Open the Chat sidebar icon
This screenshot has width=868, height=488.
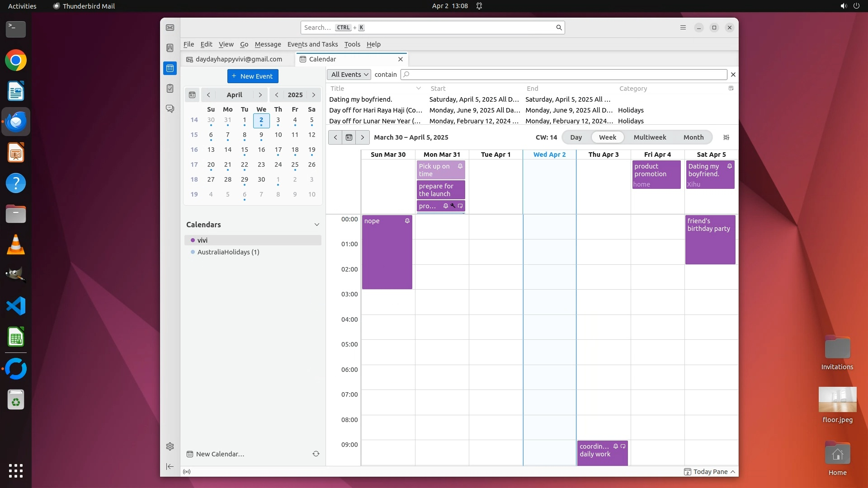(170, 109)
